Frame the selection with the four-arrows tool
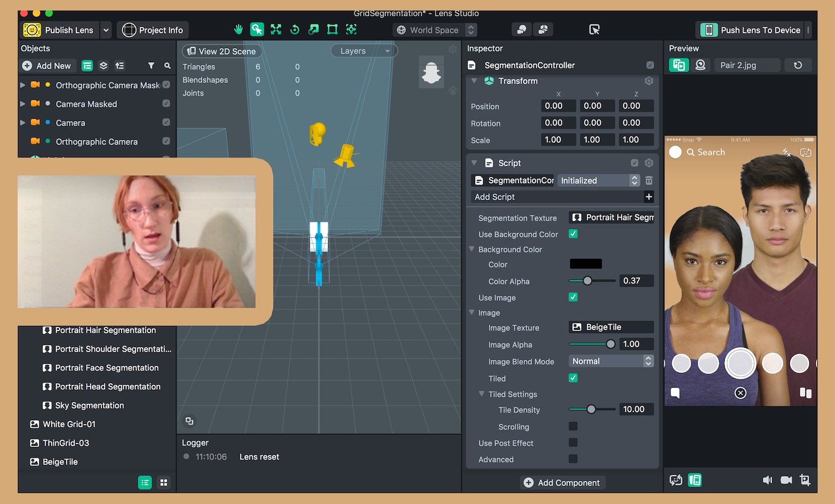Viewport: 835px width, 504px height. [x=276, y=30]
